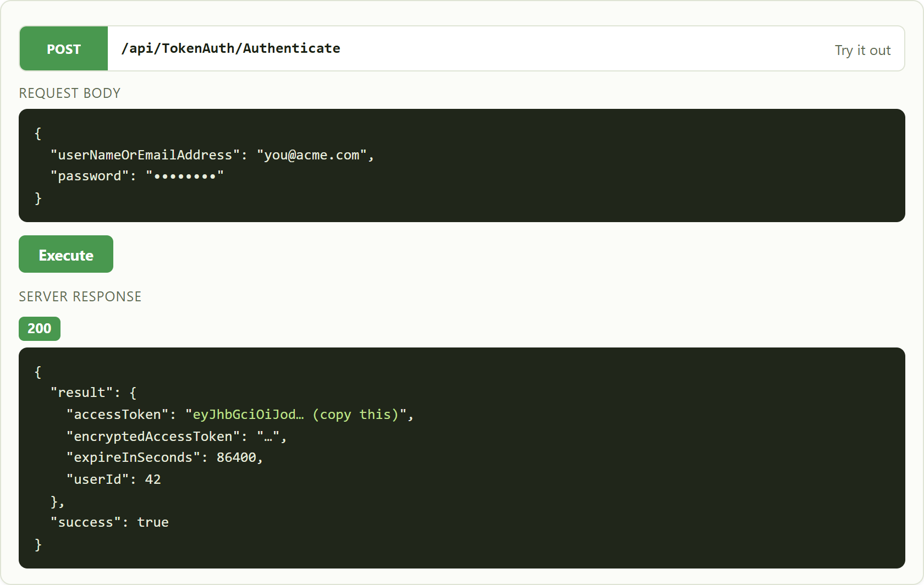Click the userNameOrEmailAddress line in request body
This screenshot has width=924, height=585.
(212, 155)
